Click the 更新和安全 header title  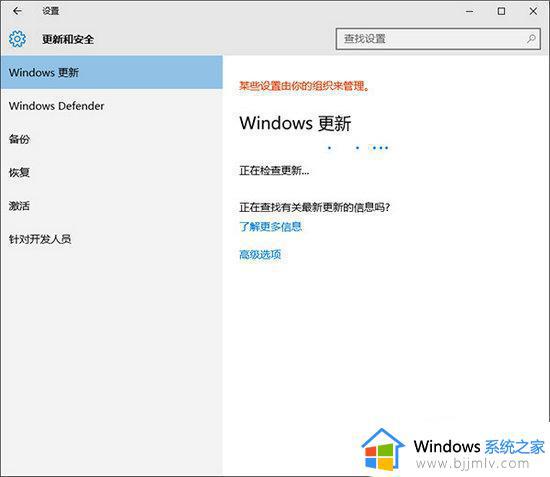68,39
